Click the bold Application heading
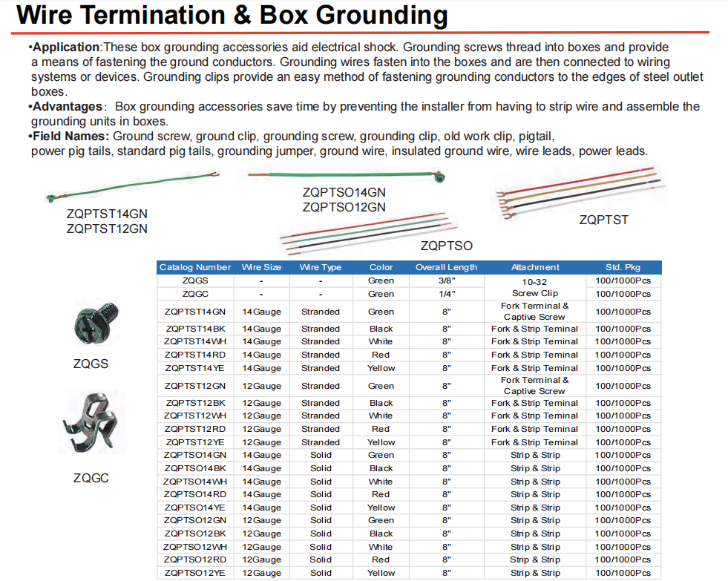The height and width of the screenshot is (581, 728). coord(66,47)
